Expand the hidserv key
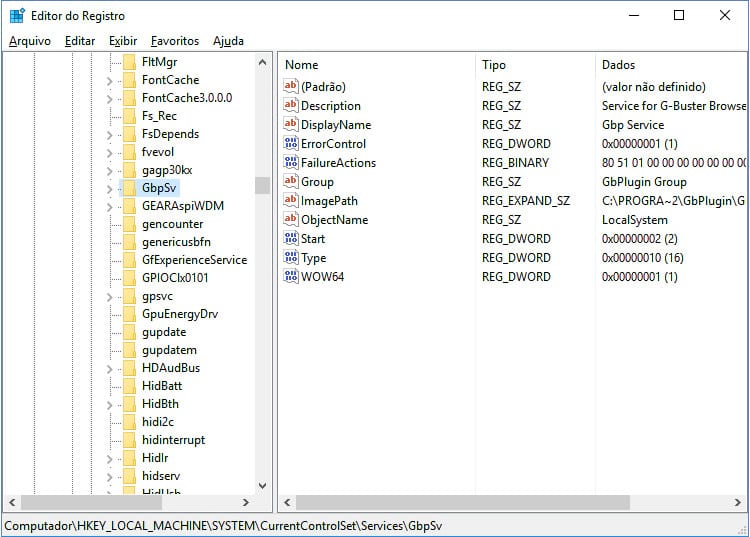The image size is (750, 537). (110, 477)
